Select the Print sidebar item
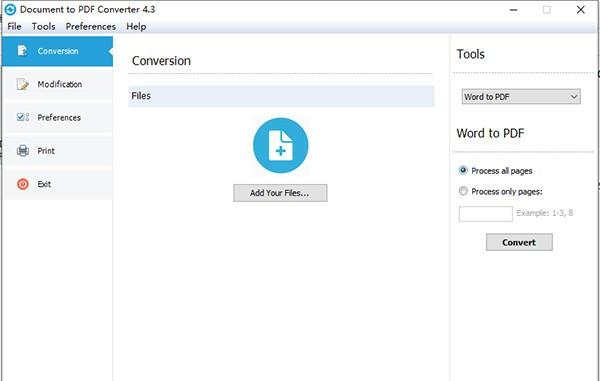 click(57, 151)
